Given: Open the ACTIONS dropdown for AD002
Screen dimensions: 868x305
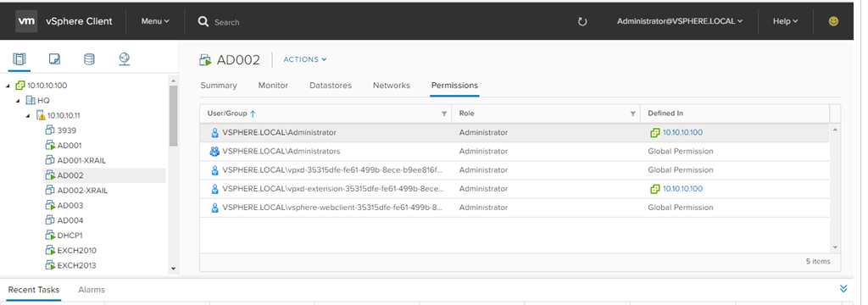Looking at the screenshot, I should [x=305, y=59].
